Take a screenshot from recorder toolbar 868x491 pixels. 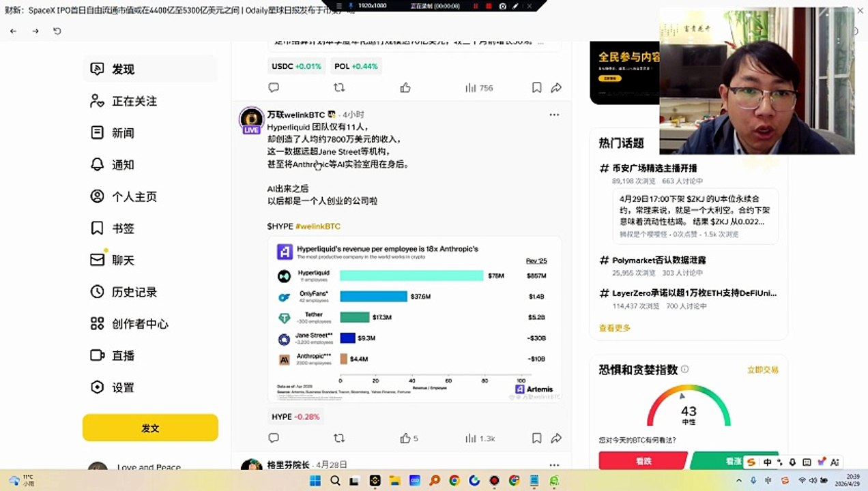pyautogui.click(x=503, y=5)
